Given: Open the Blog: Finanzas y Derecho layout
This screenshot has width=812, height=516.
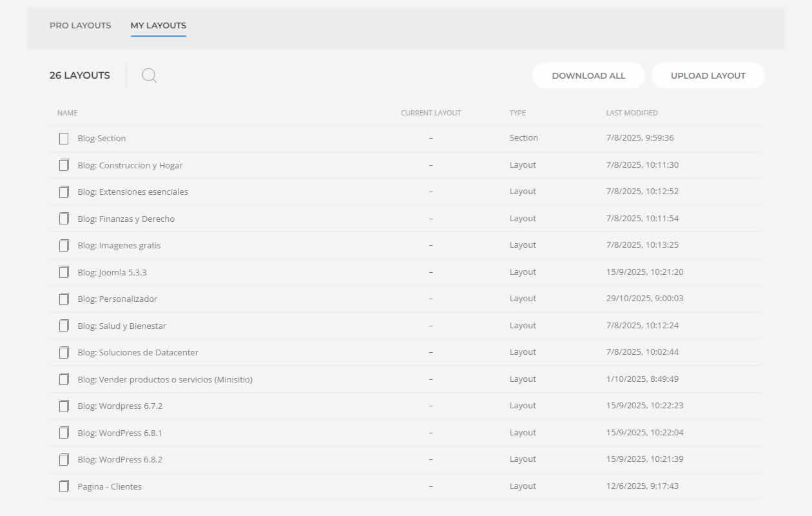Looking at the screenshot, I should point(126,219).
